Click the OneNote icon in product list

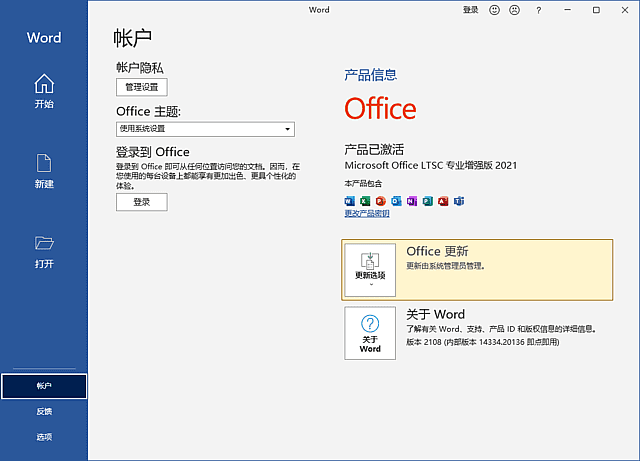click(412, 201)
